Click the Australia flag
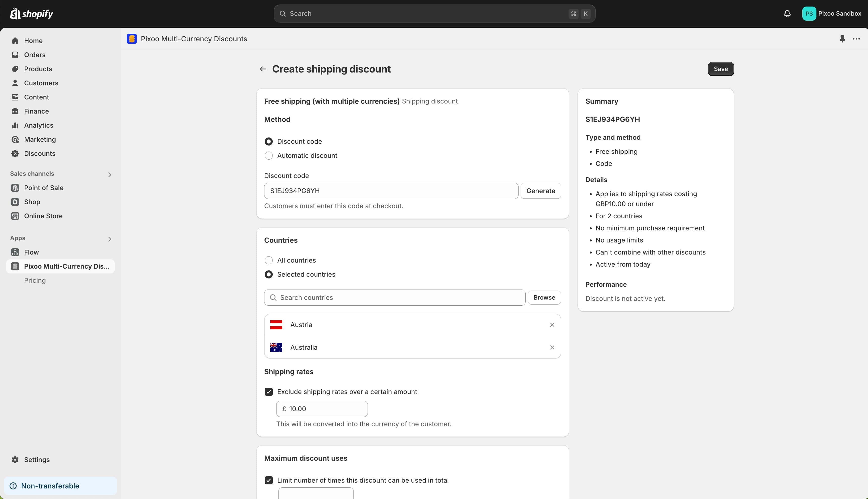The image size is (868, 499). click(x=276, y=347)
